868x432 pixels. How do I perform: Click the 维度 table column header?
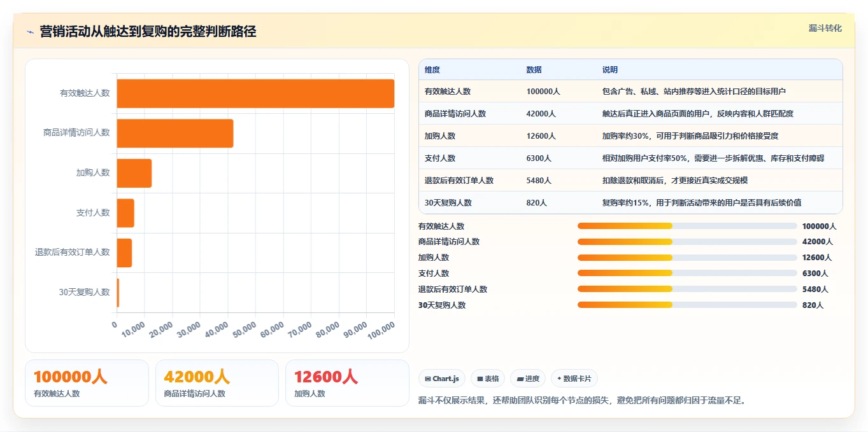(432, 70)
